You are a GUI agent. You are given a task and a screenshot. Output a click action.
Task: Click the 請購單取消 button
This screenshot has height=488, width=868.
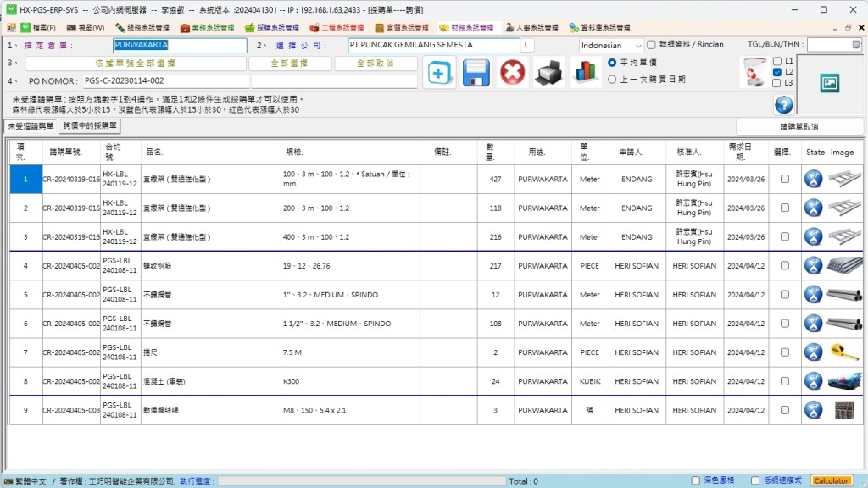coord(798,126)
